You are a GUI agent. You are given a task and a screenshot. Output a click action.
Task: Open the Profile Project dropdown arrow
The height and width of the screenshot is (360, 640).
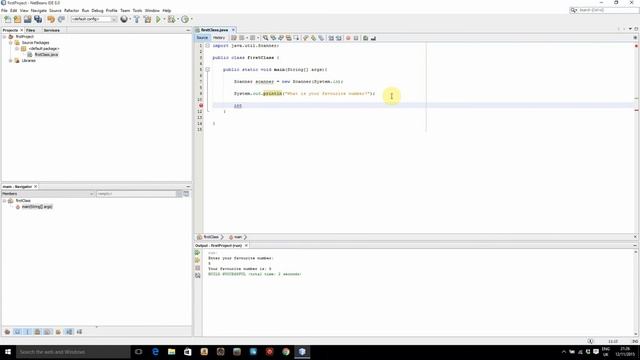pyautogui.click(x=191, y=19)
